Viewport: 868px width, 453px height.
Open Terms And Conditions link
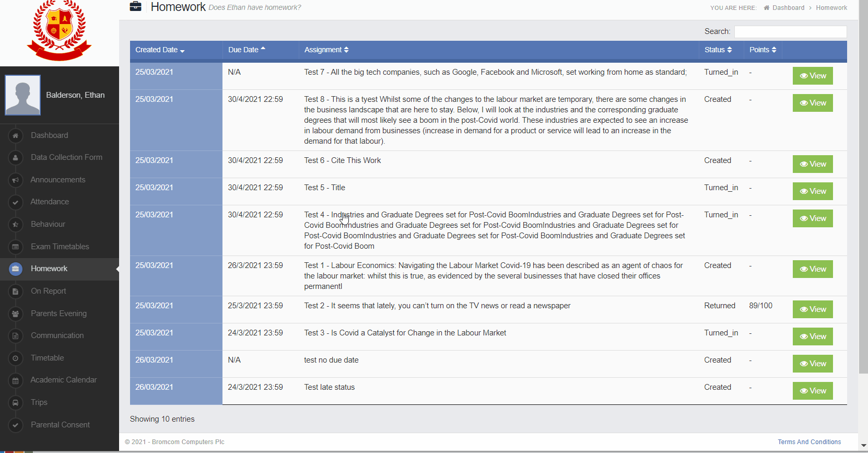(809, 442)
